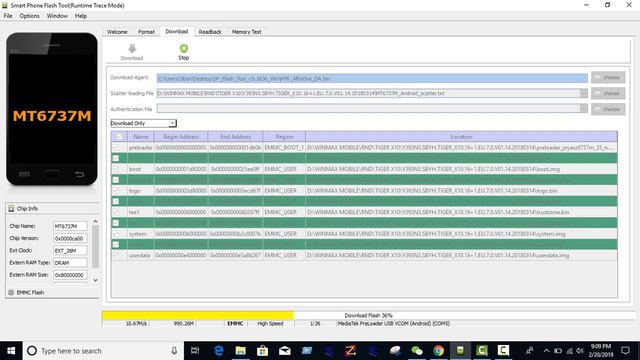Open the Options menu
This screenshot has width=640, height=360.
coord(29,16)
